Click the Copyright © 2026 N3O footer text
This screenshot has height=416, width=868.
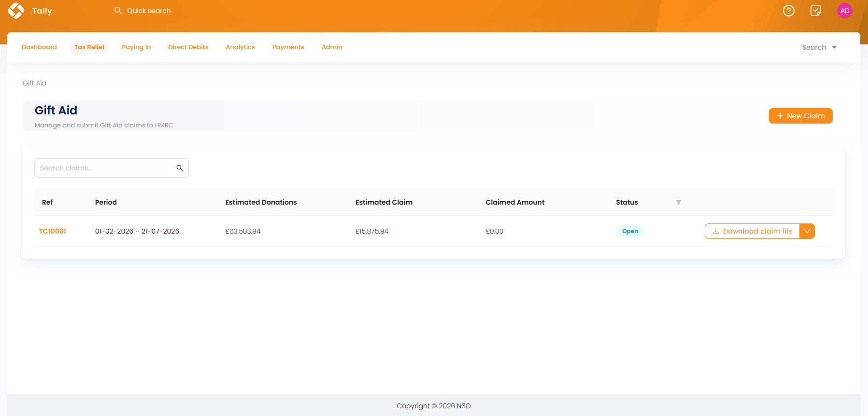point(434,406)
